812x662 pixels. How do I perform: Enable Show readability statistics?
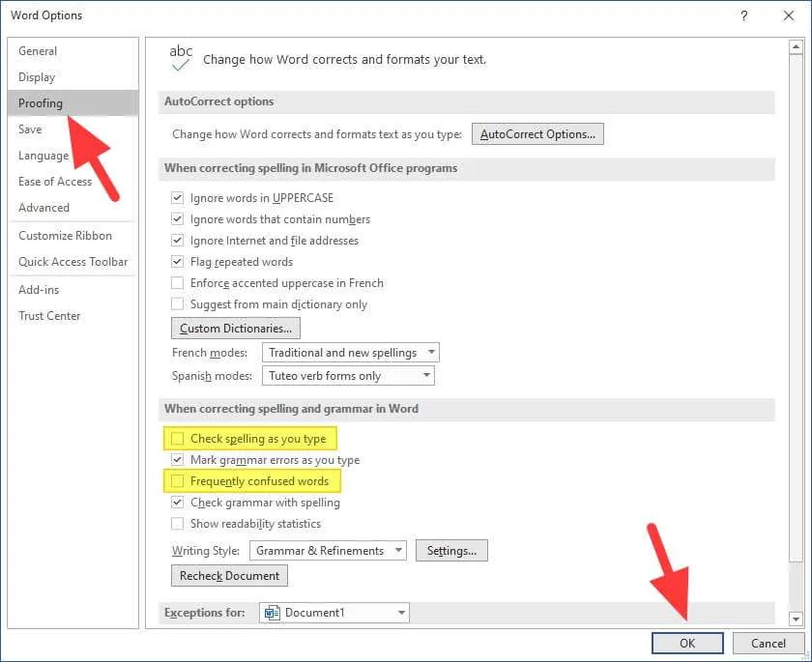tap(177, 523)
